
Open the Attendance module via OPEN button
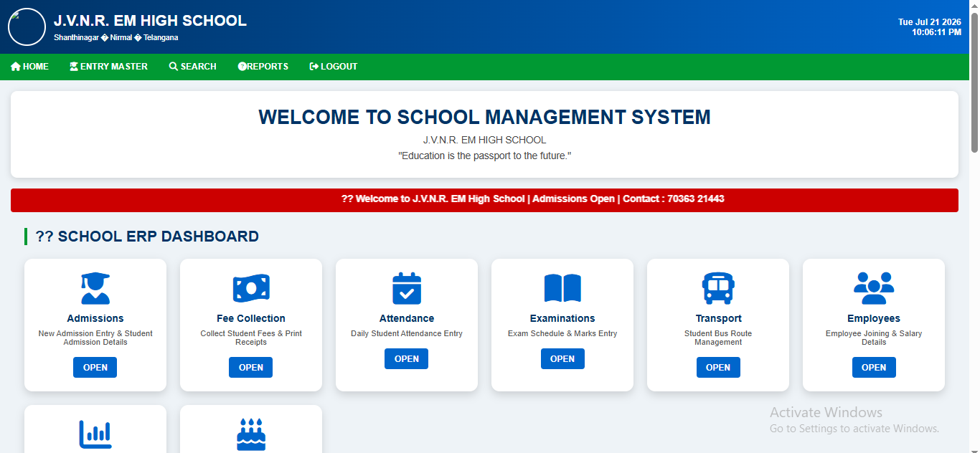407,358
